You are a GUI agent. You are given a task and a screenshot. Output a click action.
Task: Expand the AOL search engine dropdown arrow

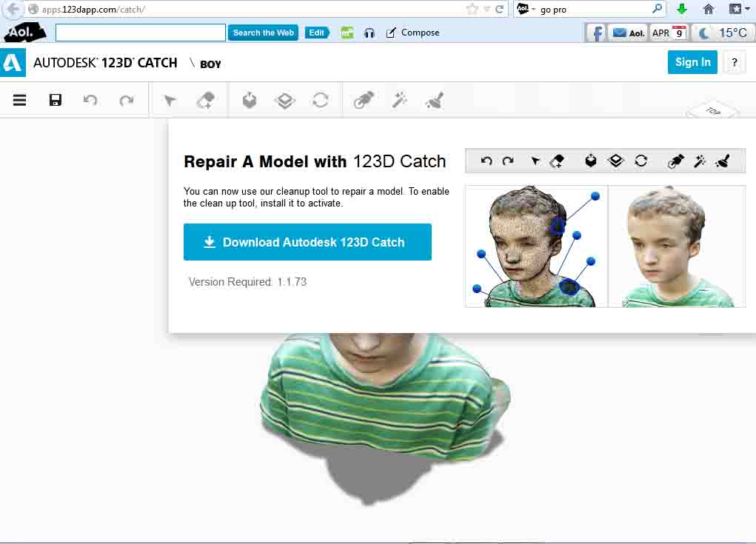(534, 9)
